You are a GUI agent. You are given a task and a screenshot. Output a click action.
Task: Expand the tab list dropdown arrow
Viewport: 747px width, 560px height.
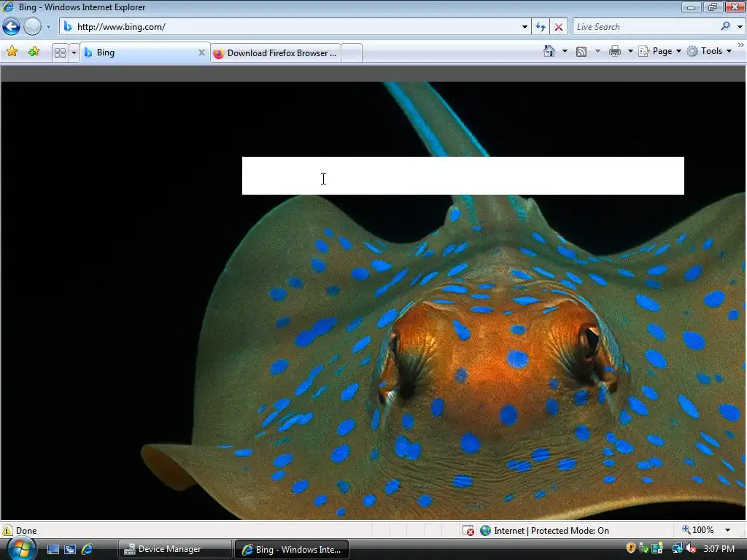pos(74,52)
